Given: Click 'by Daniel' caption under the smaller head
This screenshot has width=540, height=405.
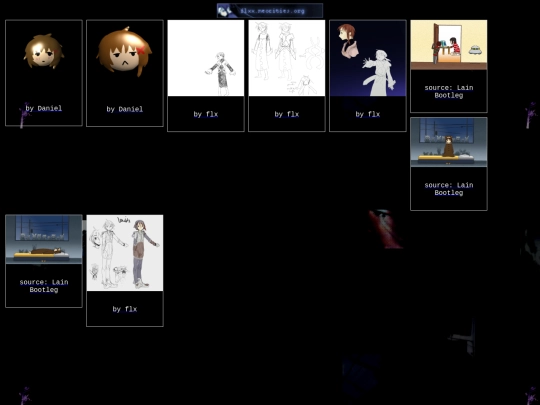Looking at the screenshot, I should click(x=44, y=108).
